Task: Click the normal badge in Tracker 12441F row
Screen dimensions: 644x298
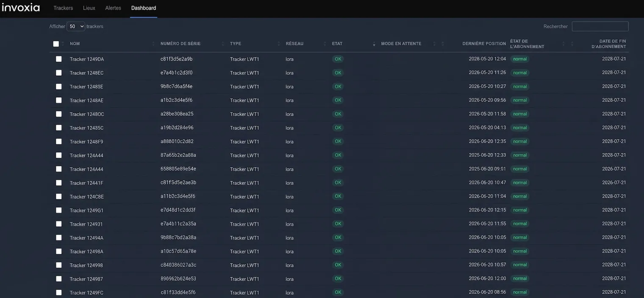Action: [x=520, y=182]
